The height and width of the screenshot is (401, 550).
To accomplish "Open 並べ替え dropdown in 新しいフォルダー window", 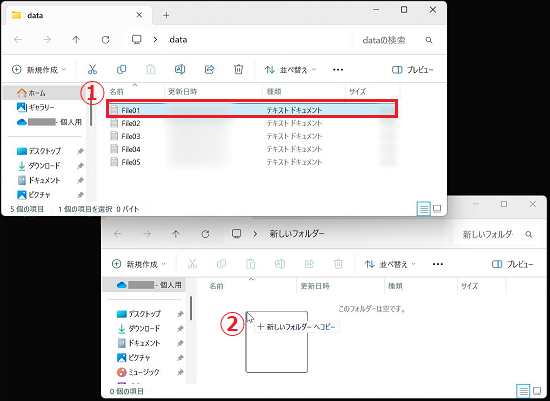I will tap(390, 264).
